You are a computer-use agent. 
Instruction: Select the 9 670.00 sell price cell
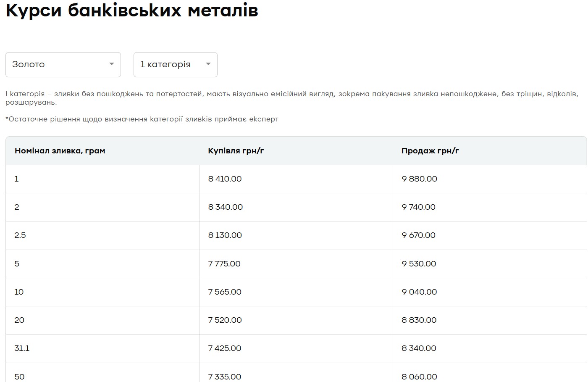point(490,235)
